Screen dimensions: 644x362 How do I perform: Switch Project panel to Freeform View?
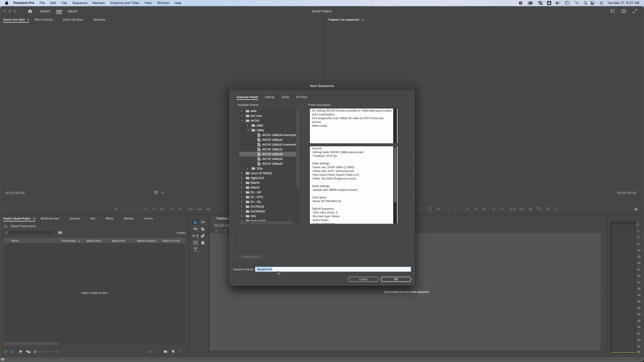tap(28, 352)
